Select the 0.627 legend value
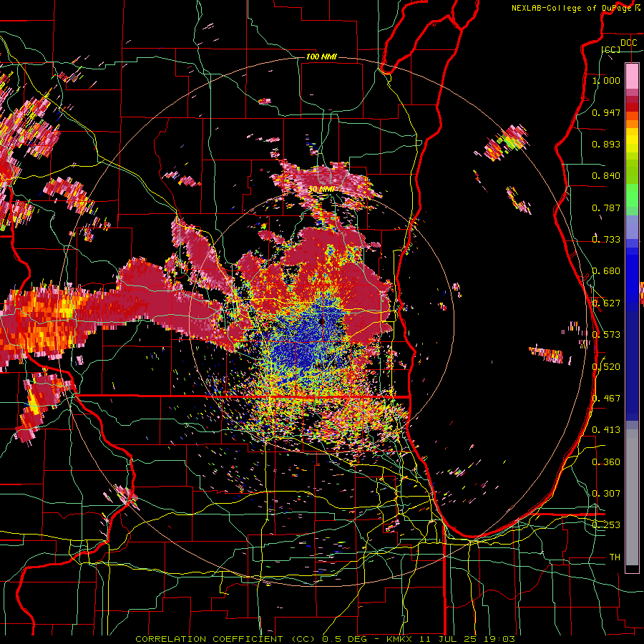 (606, 303)
